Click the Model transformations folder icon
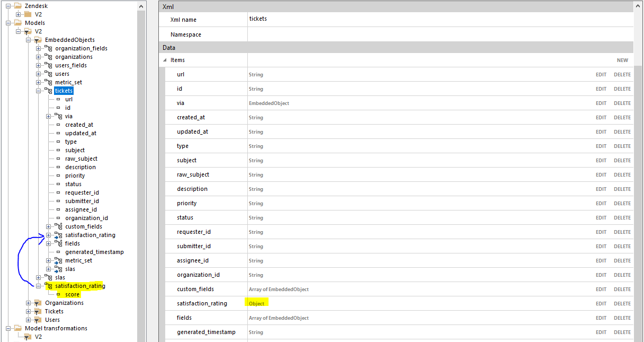 tap(17, 328)
